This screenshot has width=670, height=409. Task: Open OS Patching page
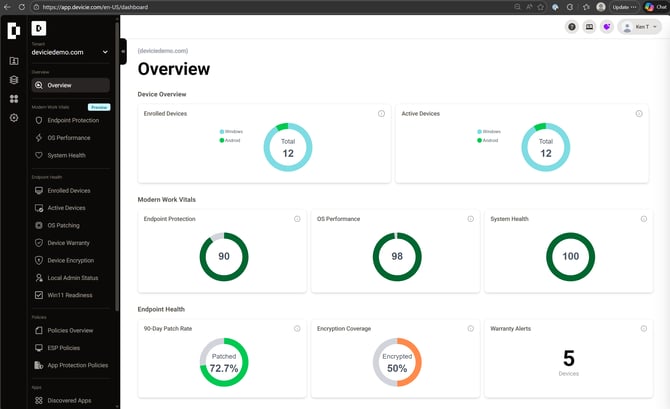(x=71, y=225)
